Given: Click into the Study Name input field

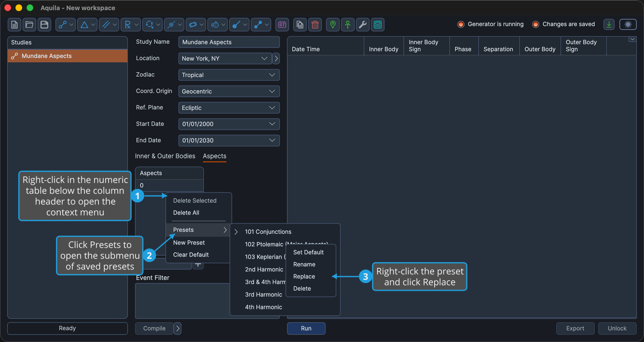Looking at the screenshot, I should tap(229, 42).
